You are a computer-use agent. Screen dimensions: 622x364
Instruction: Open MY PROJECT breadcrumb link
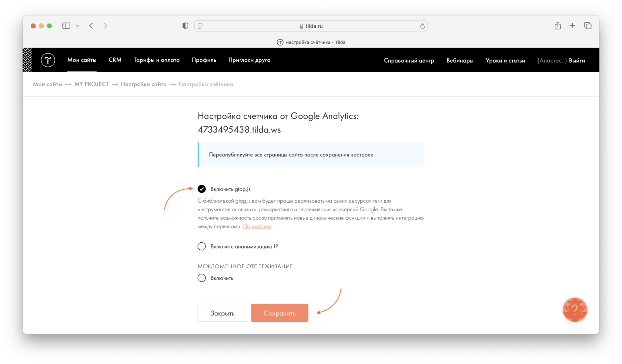(91, 84)
